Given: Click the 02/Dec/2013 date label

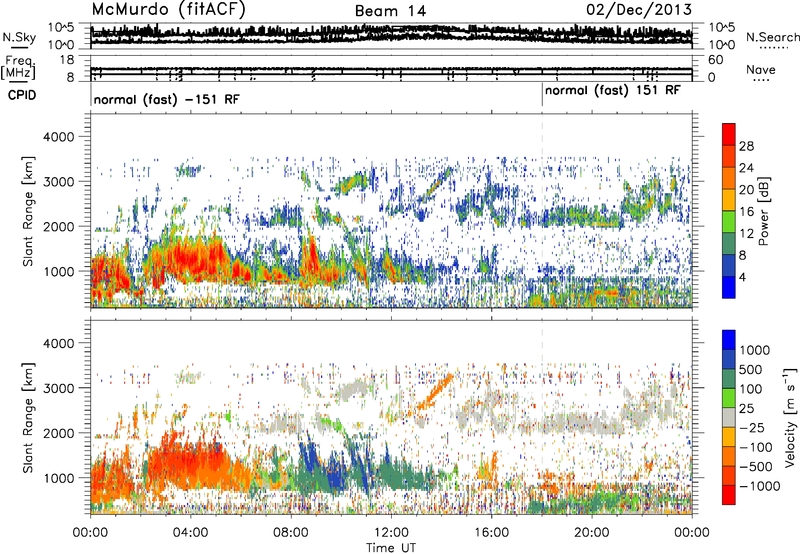Looking at the screenshot, I should click(639, 10).
